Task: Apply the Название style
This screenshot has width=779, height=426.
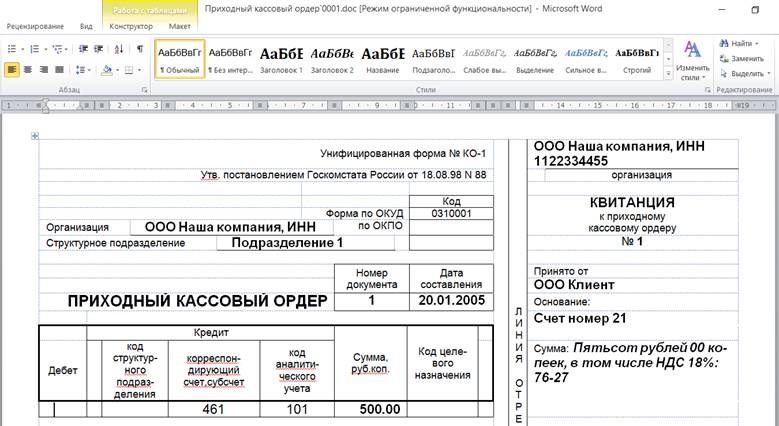Action: 383,59
